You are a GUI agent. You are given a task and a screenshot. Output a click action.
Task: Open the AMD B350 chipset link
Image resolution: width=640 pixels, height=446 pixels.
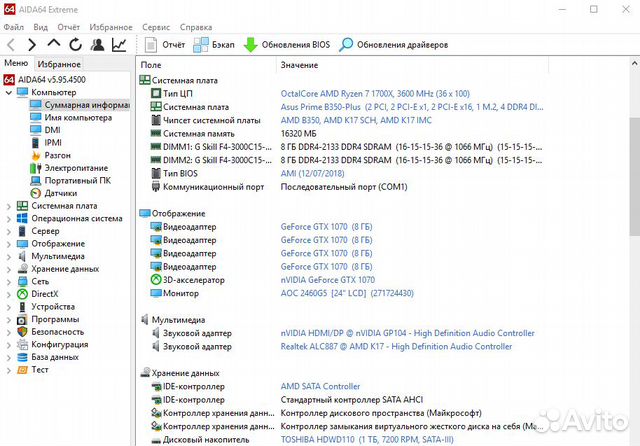pos(356,120)
